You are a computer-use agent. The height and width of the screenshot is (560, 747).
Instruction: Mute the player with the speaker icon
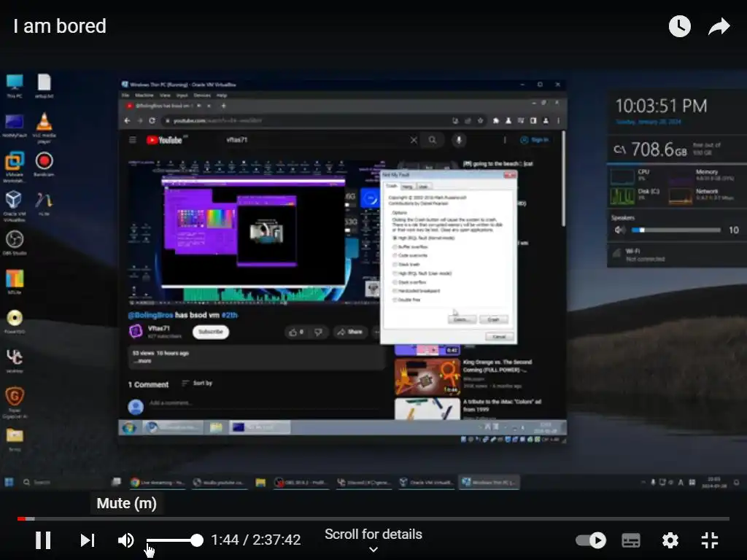[x=125, y=540]
